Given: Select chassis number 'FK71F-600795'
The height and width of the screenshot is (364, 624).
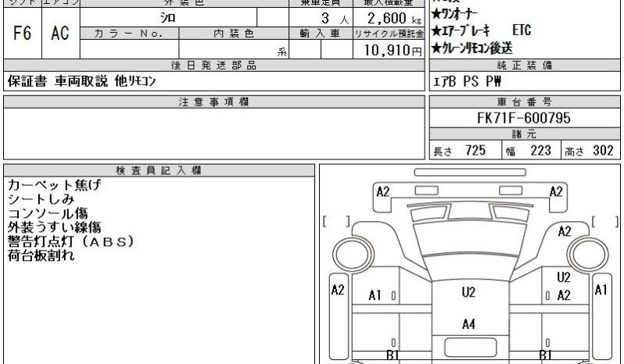Looking at the screenshot, I should (x=524, y=118).
